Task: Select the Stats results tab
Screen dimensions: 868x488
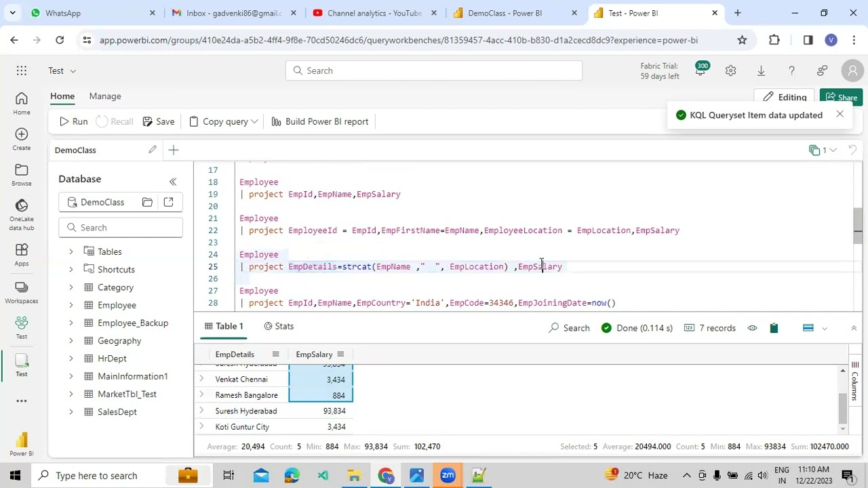Action: (x=279, y=327)
